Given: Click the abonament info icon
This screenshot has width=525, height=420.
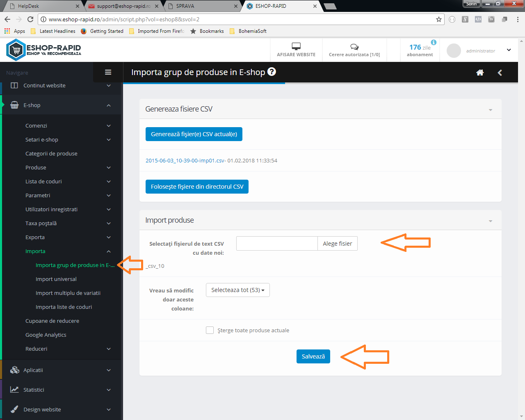Looking at the screenshot, I should pos(434,42).
